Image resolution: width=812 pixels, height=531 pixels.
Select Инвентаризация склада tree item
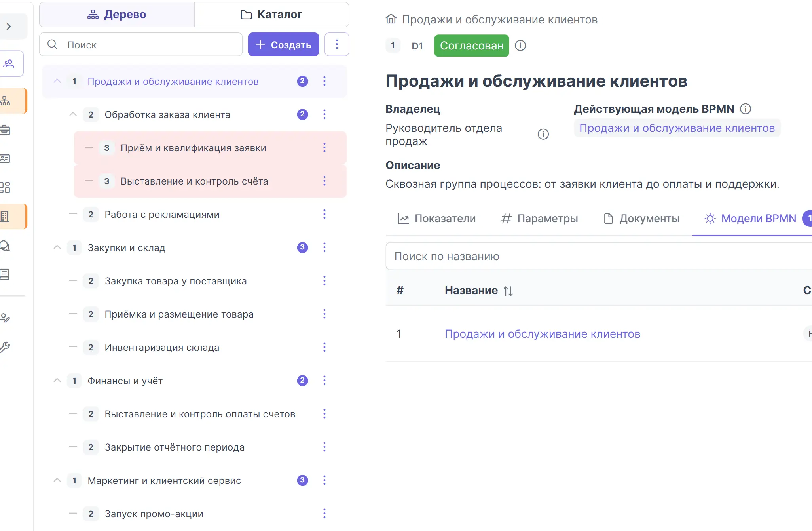[x=162, y=347]
